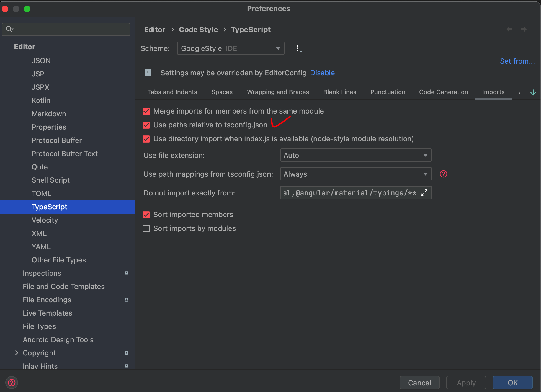This screenshot has height=392, width=541.
Task: Click the red help icon beside path mappings
Action: click(443, 174)
